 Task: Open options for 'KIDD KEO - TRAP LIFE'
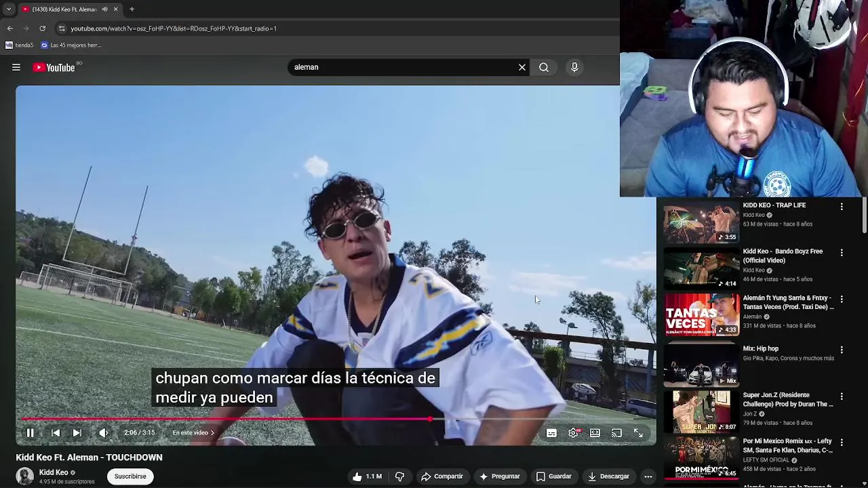pos(842,206)
